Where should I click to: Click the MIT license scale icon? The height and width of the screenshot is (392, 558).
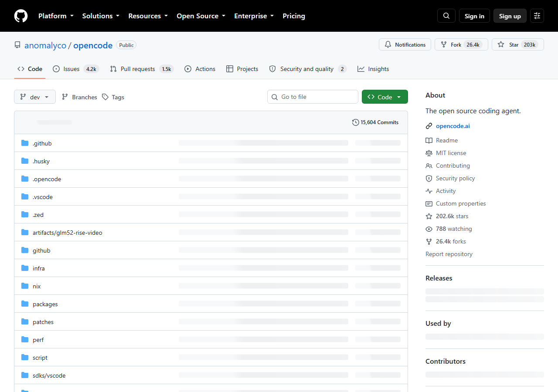tap(429, 153)
